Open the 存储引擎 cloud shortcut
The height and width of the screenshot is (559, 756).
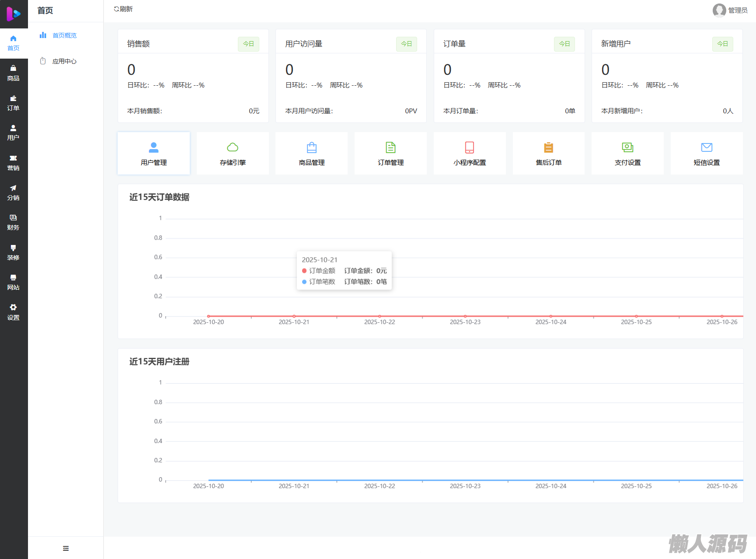[x=233, y=153]
